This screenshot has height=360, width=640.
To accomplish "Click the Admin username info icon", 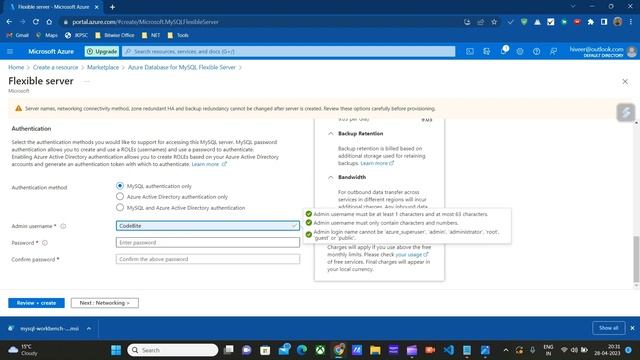I will click(63, 226).
